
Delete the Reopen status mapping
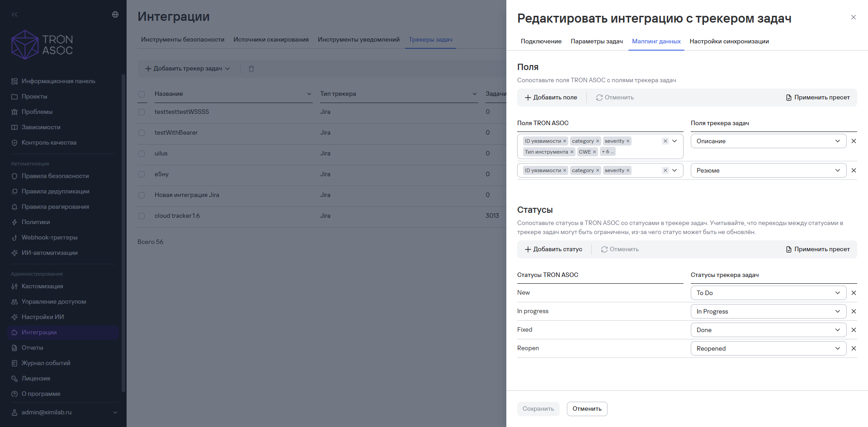[x=854, y=348]
